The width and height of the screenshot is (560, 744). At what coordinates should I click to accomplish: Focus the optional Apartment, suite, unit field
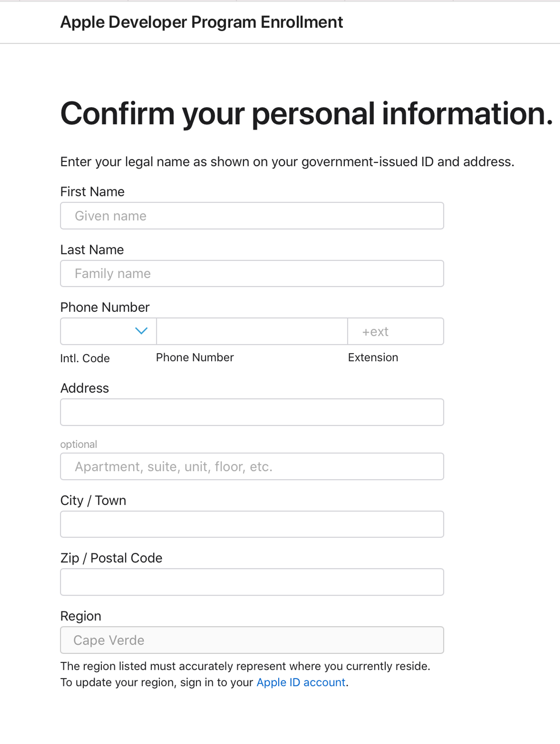point(252,467)
